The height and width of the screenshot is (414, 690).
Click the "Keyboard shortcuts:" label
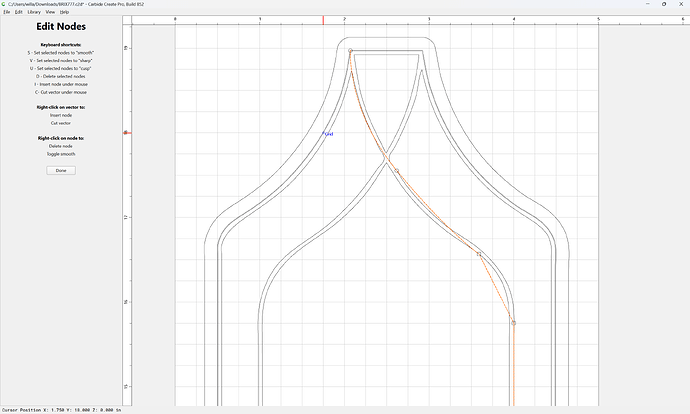click(61, 45)
